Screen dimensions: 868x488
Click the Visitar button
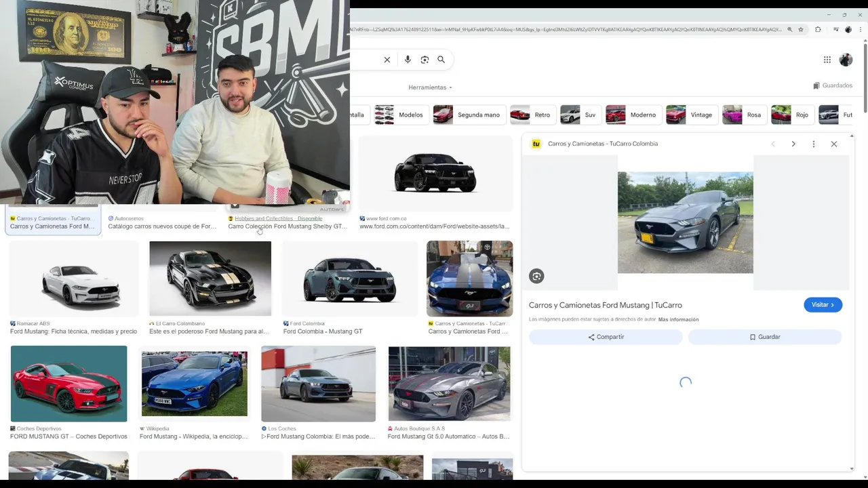coord(823,305)
